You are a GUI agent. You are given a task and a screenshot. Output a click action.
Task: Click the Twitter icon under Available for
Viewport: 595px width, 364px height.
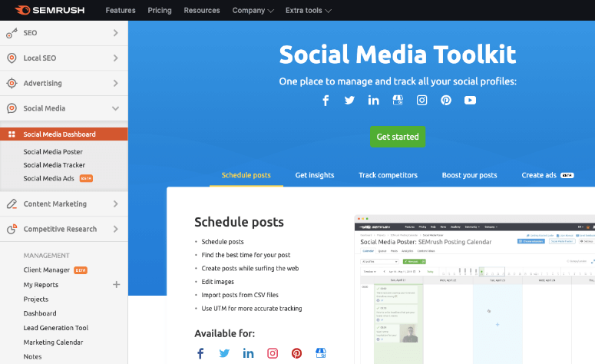coord(224,353)
